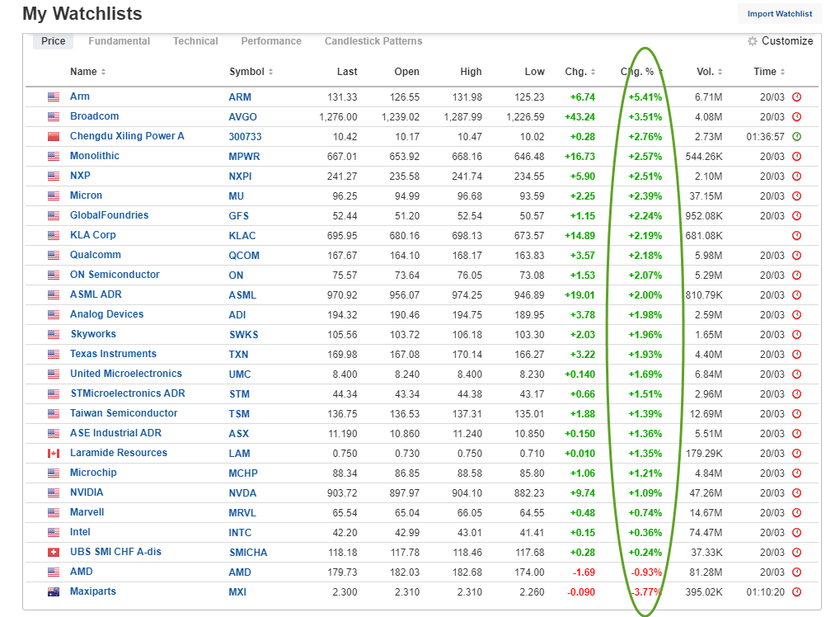Open the AVGO symbol link

click(242, 117)
